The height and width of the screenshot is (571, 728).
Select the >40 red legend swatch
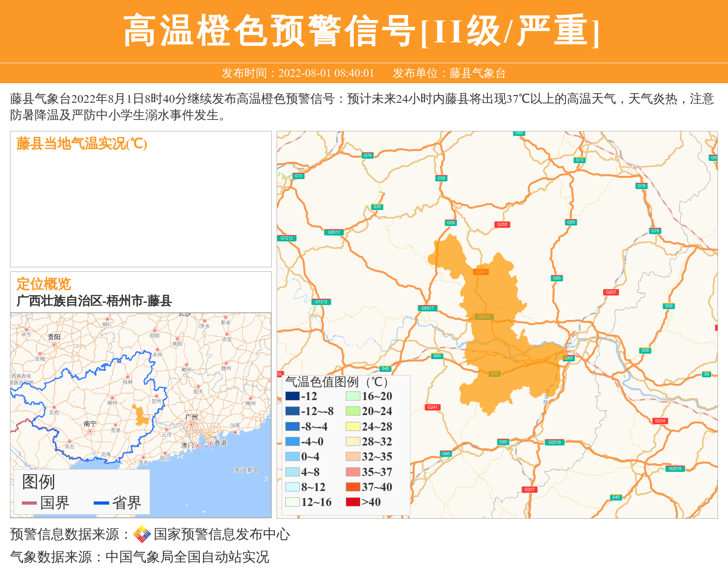point(353,502)
